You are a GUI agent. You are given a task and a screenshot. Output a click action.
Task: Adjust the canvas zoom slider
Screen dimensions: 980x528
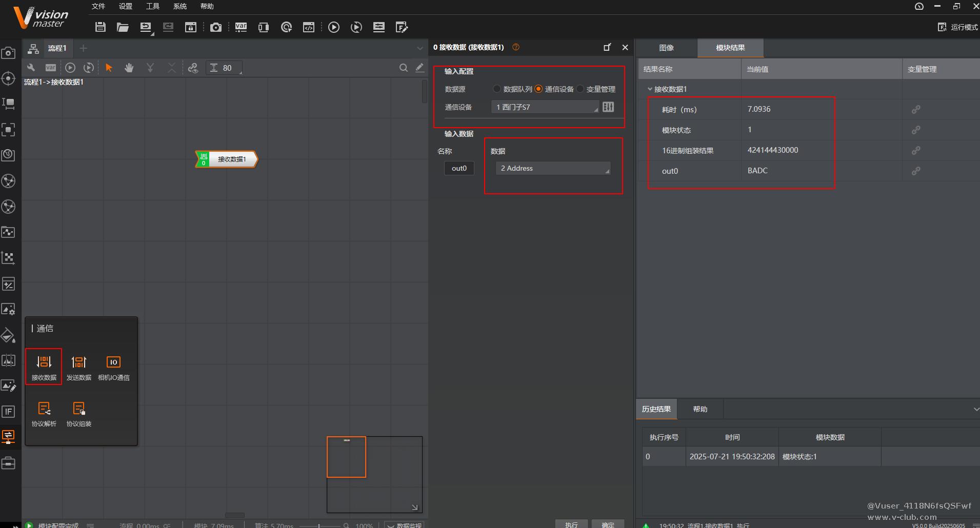point(319,525)
